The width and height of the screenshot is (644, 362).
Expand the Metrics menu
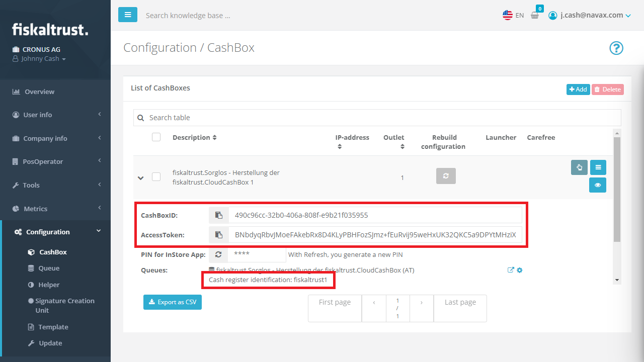click(55, 209)
